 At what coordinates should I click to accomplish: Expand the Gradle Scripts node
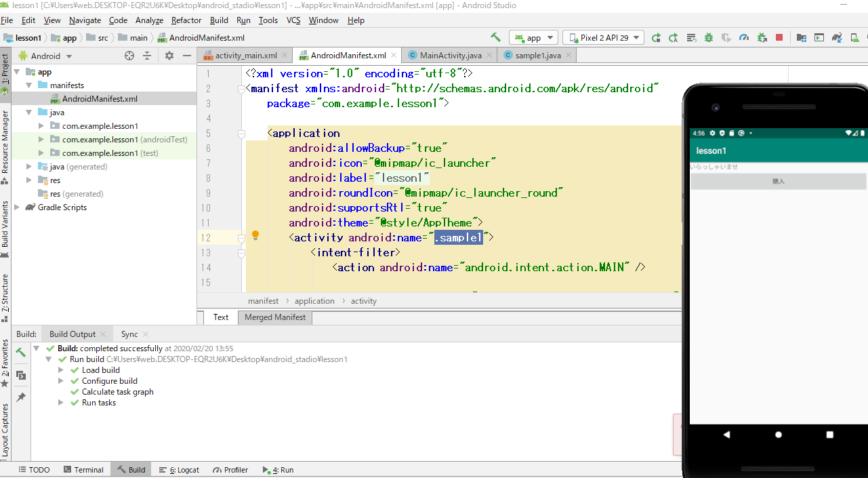click(18, 207)
